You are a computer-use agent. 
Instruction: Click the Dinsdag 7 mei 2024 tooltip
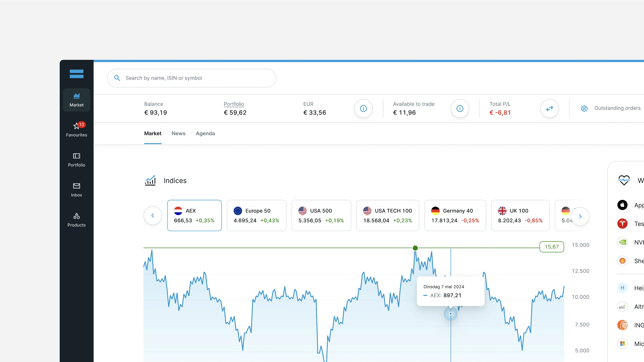coord(451,291)
